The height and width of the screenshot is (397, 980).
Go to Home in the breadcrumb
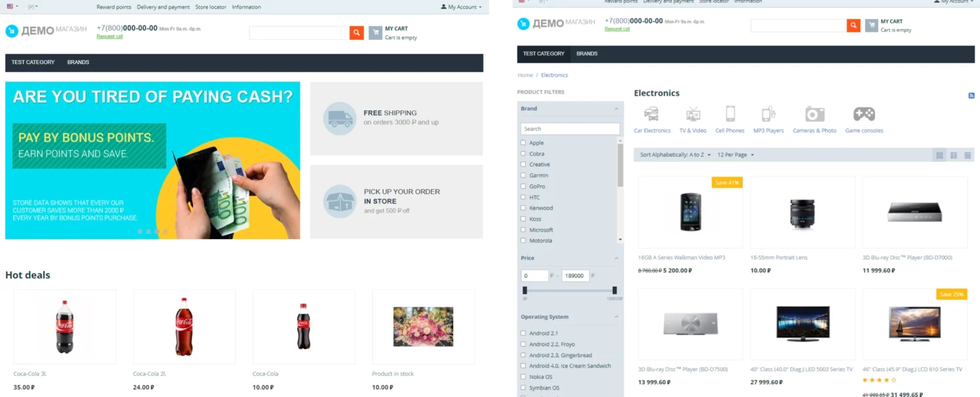point(525,75)
